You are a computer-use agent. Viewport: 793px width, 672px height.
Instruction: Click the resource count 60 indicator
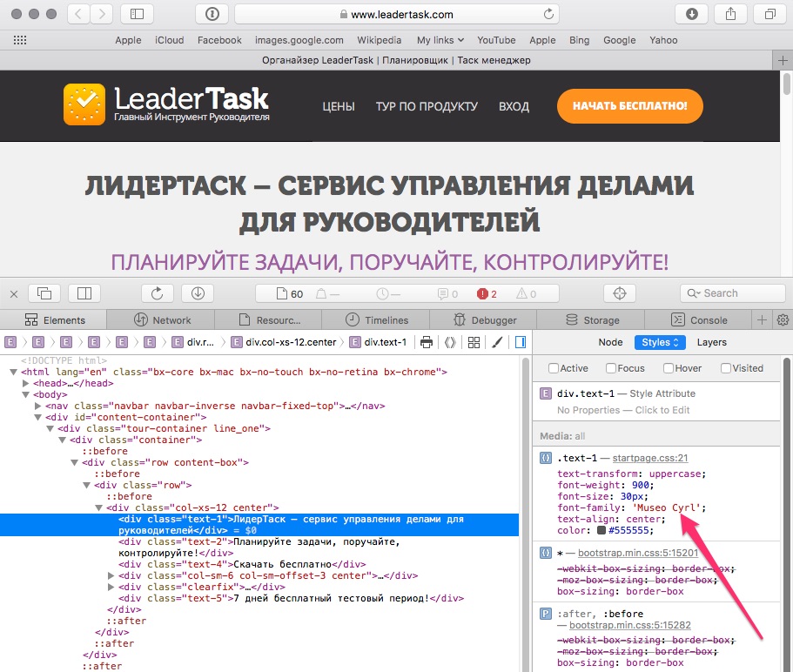[290, 293]
